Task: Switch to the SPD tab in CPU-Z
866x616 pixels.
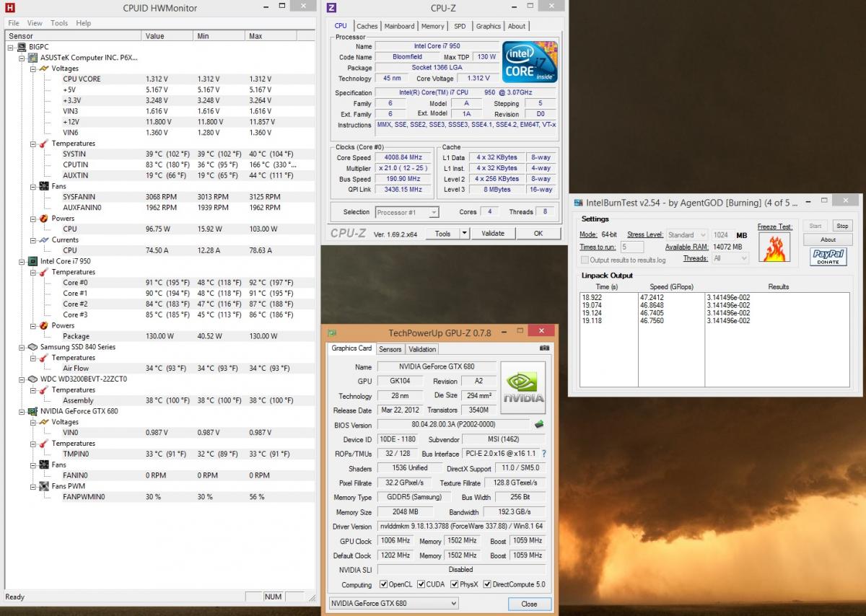Action: (x=460, y=26)
